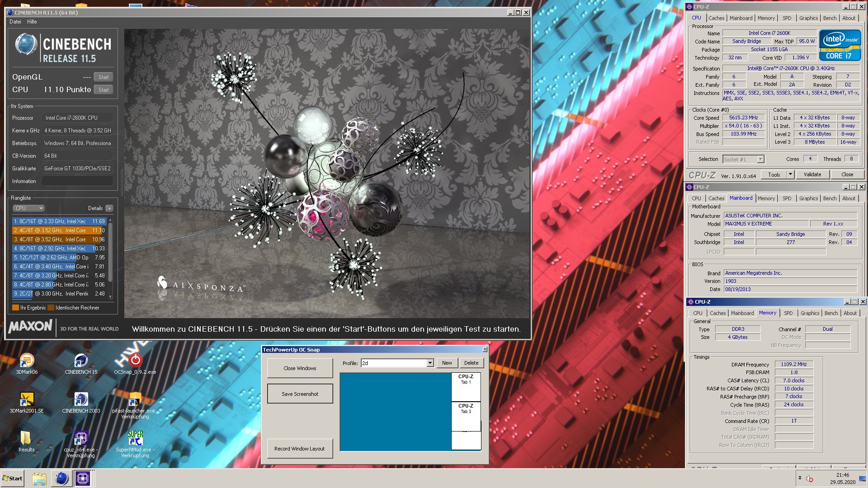Switch to Cinebench in the taskbar

point(61,479)
